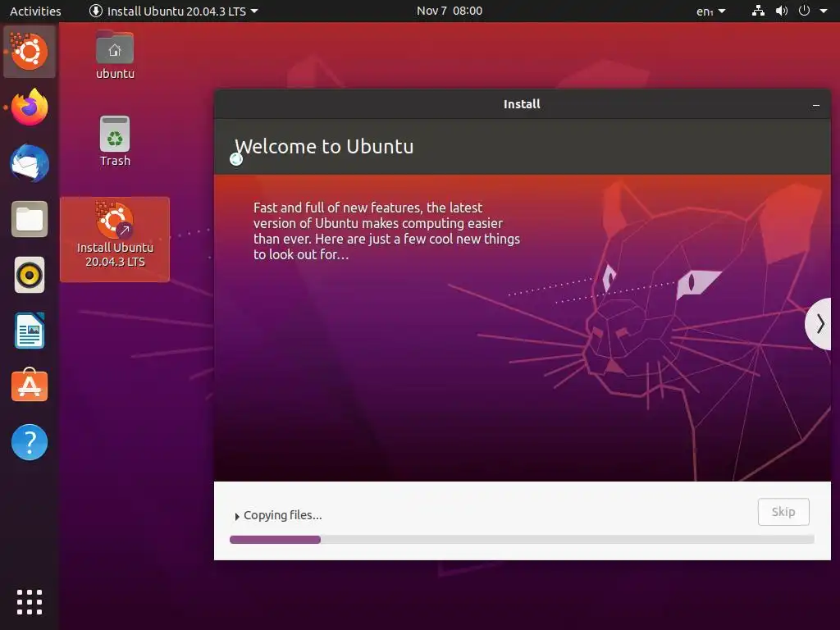Screen dimensions: 840x630
Task: Expand the system menu arrow
Action: tap(824, 11)
